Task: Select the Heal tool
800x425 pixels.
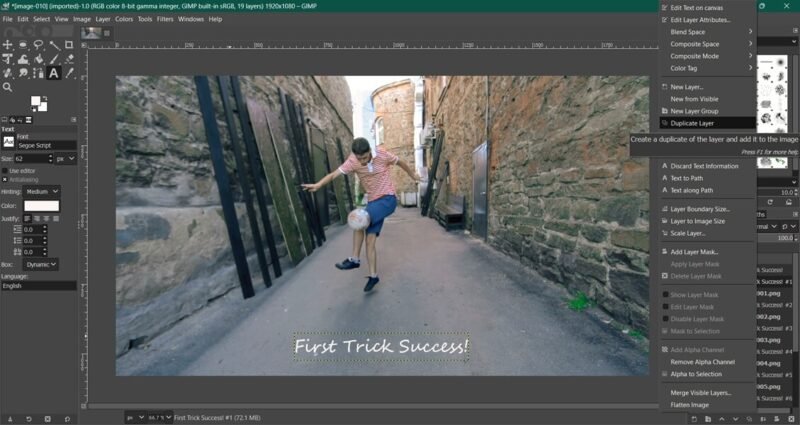Action: point(8,73)
